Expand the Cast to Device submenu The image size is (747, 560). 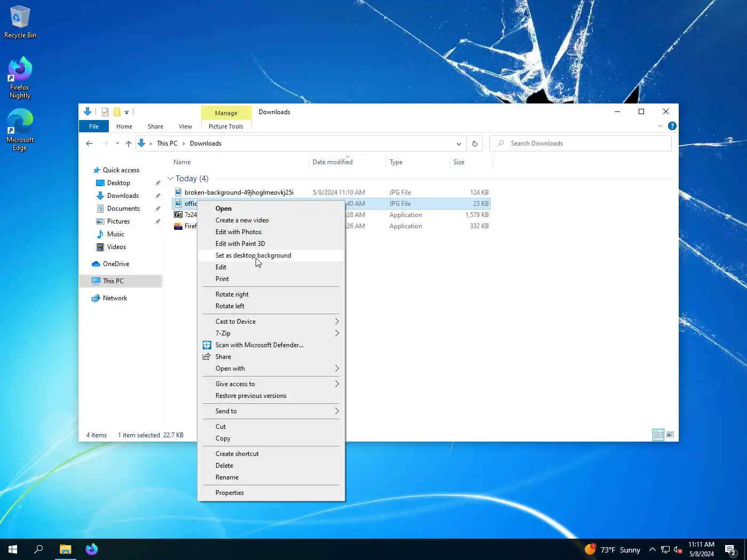(x=271, y=322)
